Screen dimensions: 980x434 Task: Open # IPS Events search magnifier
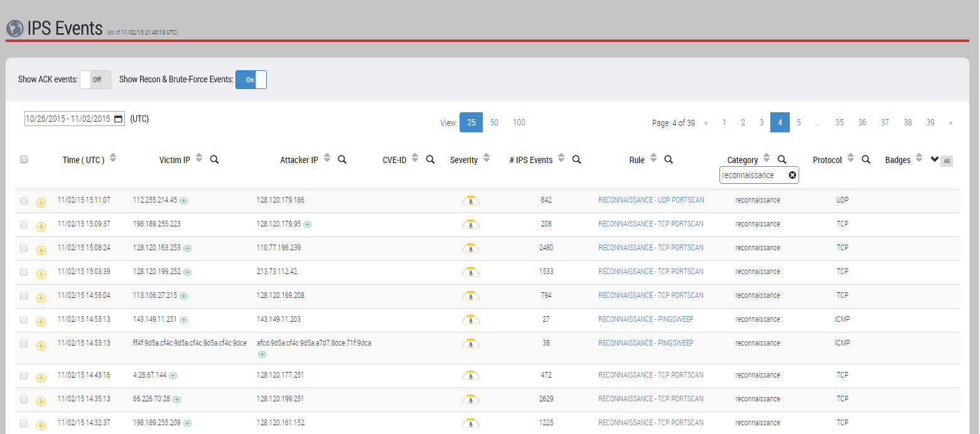pos(576,159)
